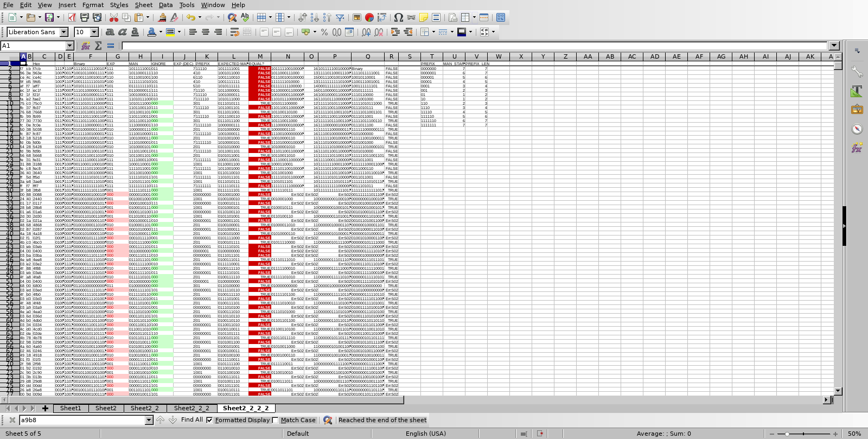868x439 pixels.
Task: Open font color dropdown arrow
Action: [161, 32]
